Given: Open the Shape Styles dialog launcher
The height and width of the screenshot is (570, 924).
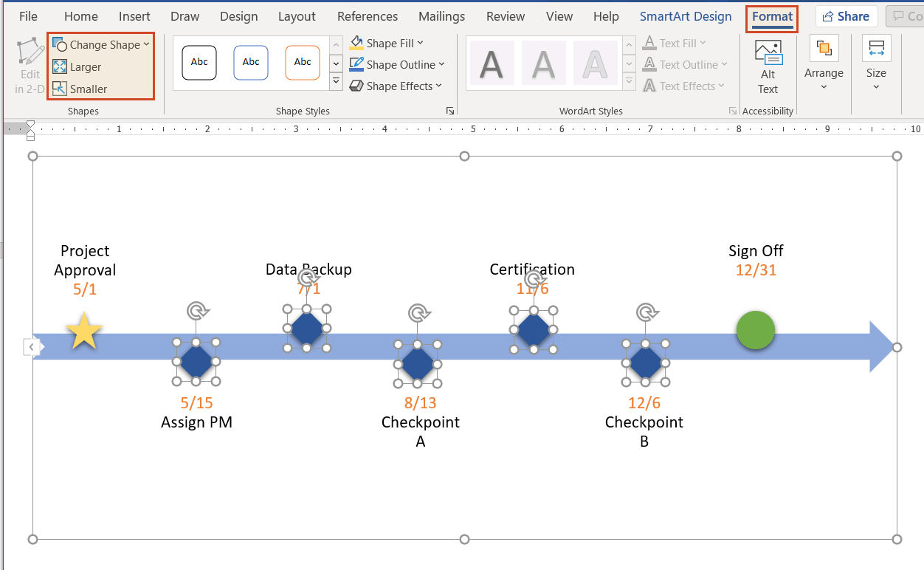Looking at the screenshot, I should (450, 111).
